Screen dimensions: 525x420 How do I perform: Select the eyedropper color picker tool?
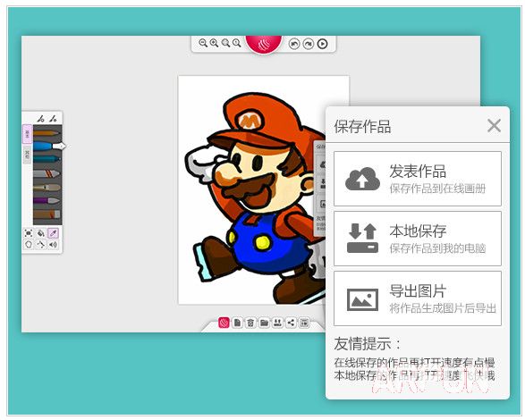(54, 233)
